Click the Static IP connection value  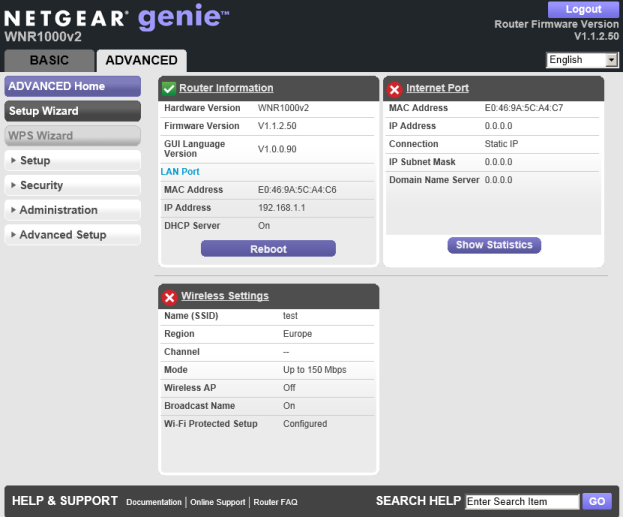pos(501,144)
